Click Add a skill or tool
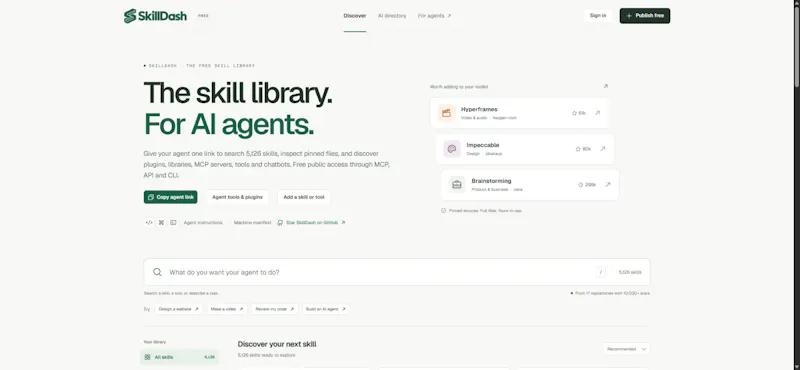800x370 pixels. (304, 197)
